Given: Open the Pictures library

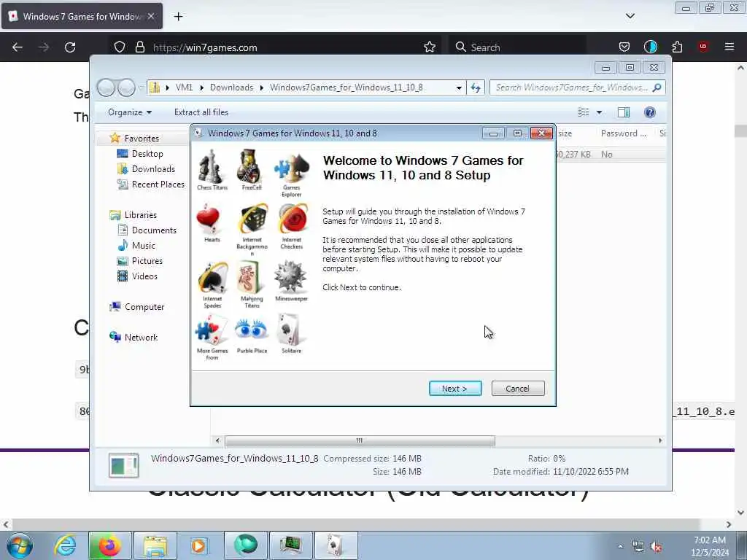Looking at the screenshot, I should tap(141, 261).
